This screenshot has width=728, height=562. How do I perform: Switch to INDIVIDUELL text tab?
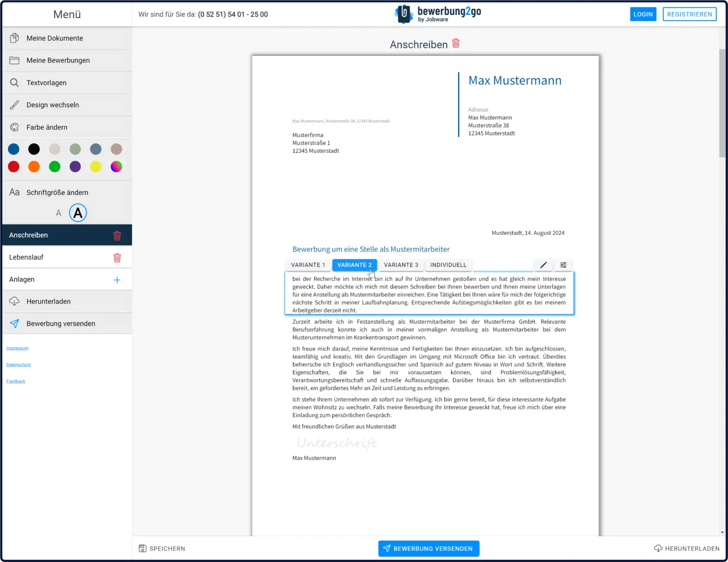click(x=448, y=265)
